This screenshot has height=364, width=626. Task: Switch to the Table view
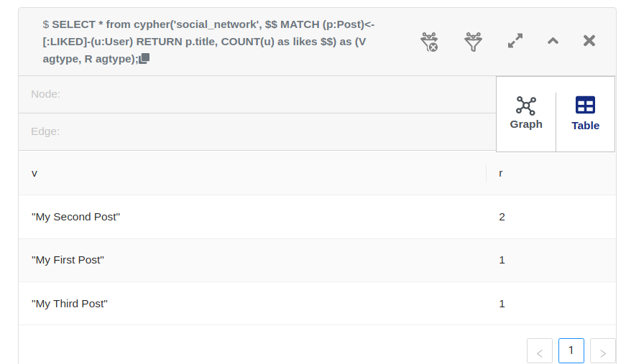click(585, 114)
